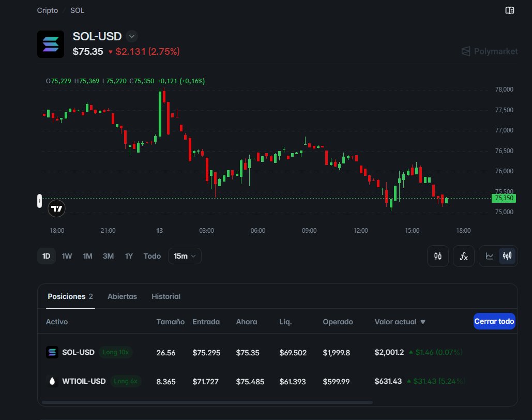Click the Ahora column header
The width and height of the screenshot is (532, 420).
247,322
